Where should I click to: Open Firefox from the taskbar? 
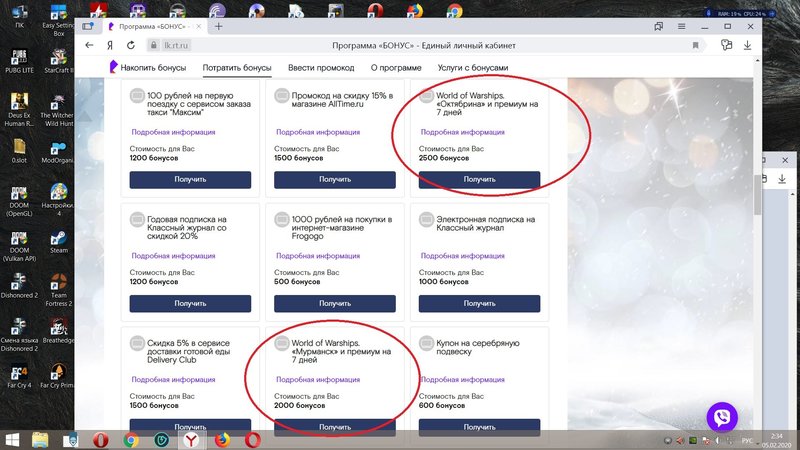click(x=222, y=440)
